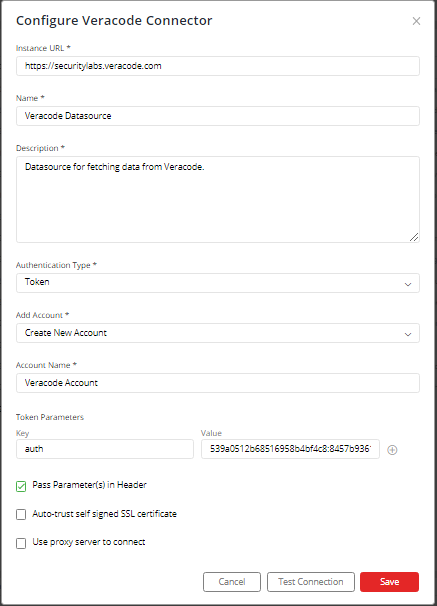Click the Configure Veracode Connector title
Image resolution: width=437 pixels, height=606 pixels.
[x=114, y=20]
